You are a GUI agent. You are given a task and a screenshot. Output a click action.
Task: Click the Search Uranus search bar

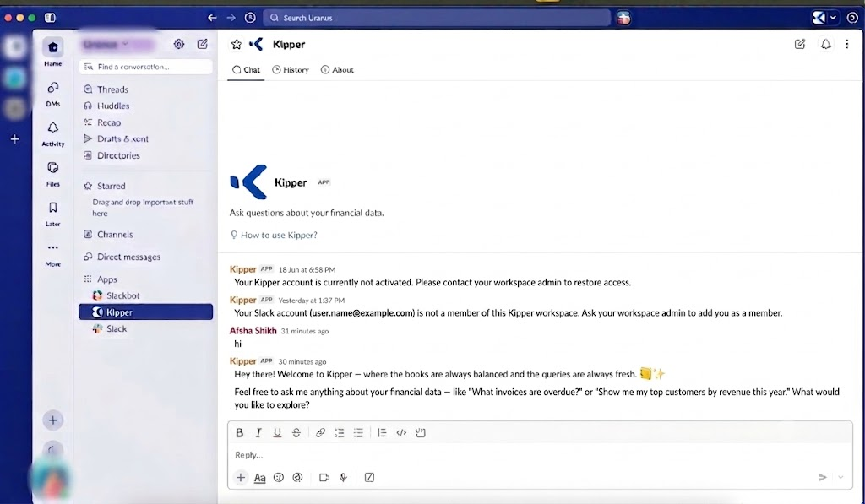point(437,18)
